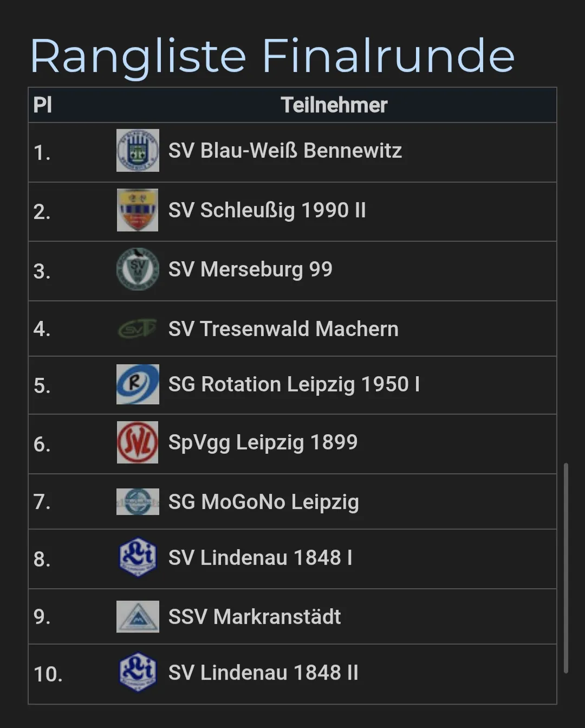
Task: Select SV Merseburg 99 team name
Action: click(x=250, y=269)
